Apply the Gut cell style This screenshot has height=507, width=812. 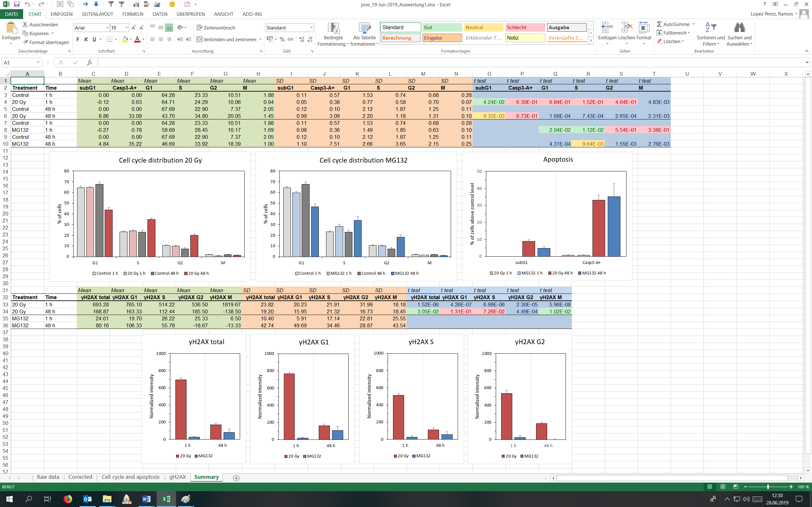pyautogui.click(x=442, y=28)
